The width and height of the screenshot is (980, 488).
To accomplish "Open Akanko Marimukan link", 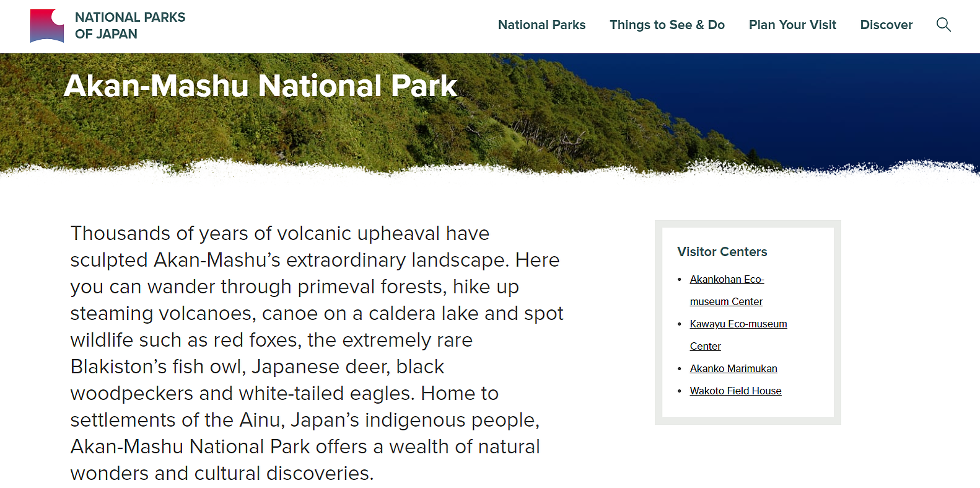I will (x=733, y=368).
